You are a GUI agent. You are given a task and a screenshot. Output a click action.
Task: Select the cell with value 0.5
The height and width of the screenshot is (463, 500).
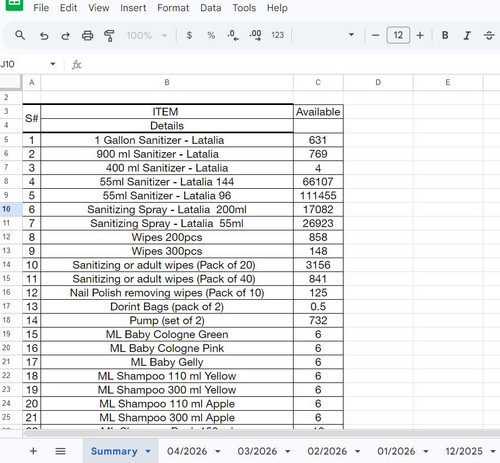point(318,306)
